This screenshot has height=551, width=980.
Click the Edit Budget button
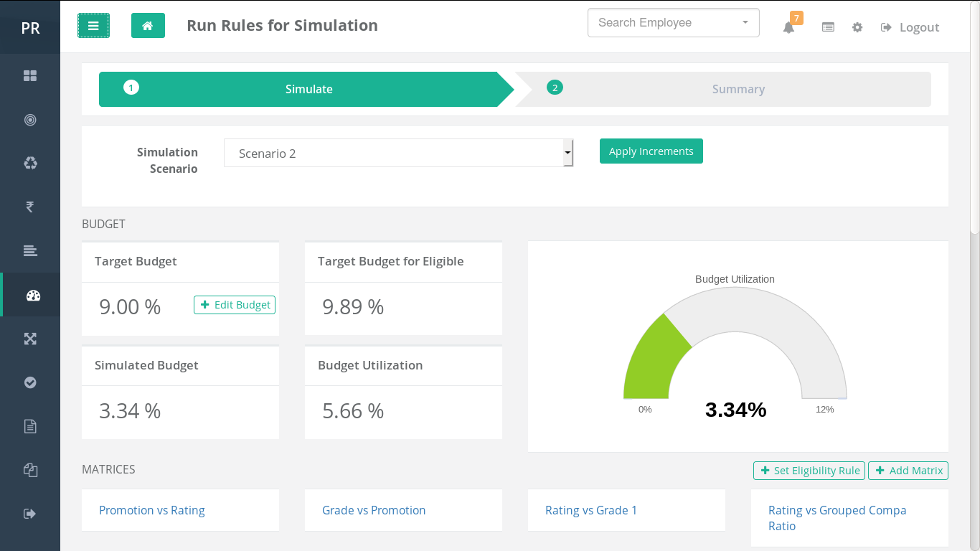(235, 305)
